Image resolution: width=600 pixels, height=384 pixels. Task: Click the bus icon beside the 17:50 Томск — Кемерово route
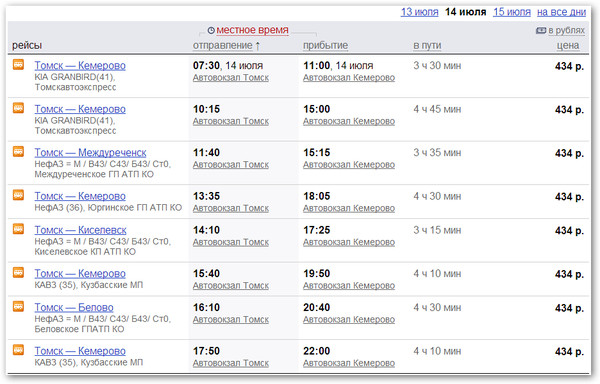coord(18,350)
